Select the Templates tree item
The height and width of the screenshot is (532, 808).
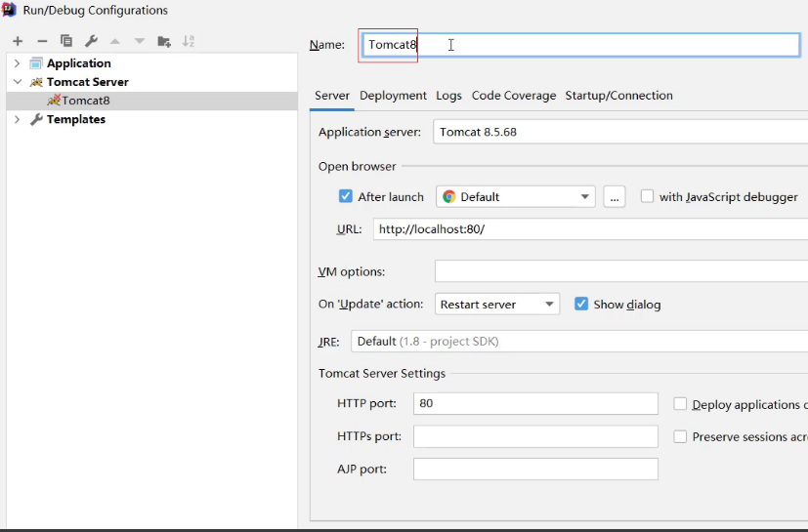point(76,119)
